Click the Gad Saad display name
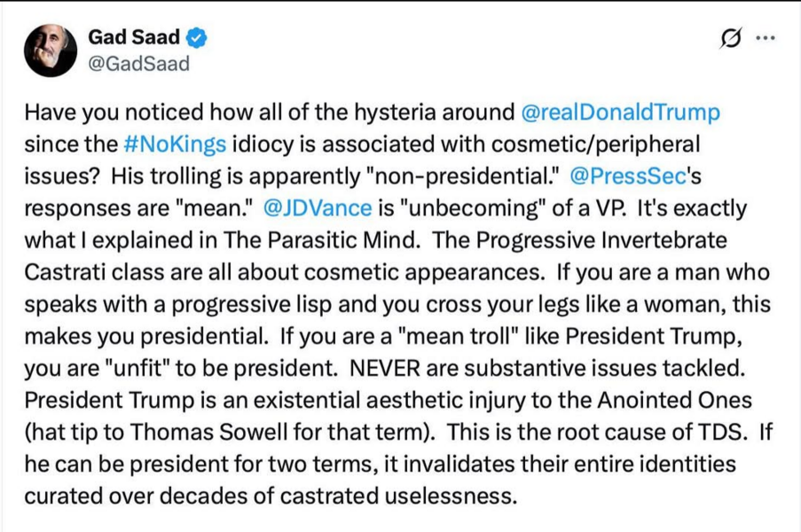 [134, 38]
